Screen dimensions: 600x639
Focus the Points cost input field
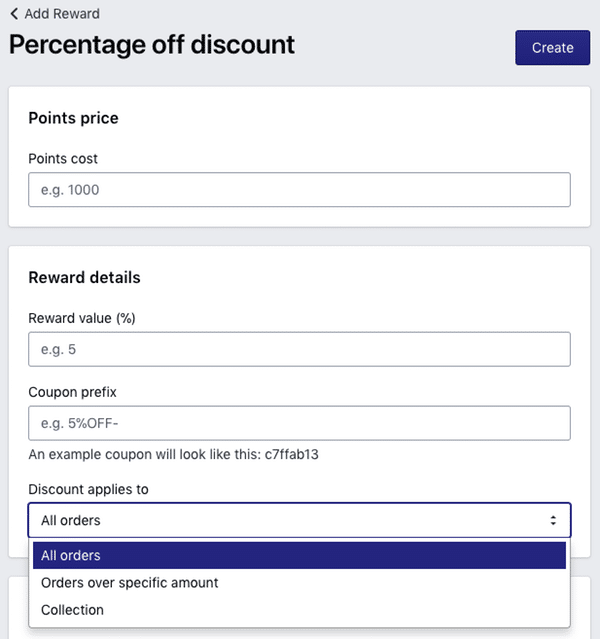tap(299, 189)
